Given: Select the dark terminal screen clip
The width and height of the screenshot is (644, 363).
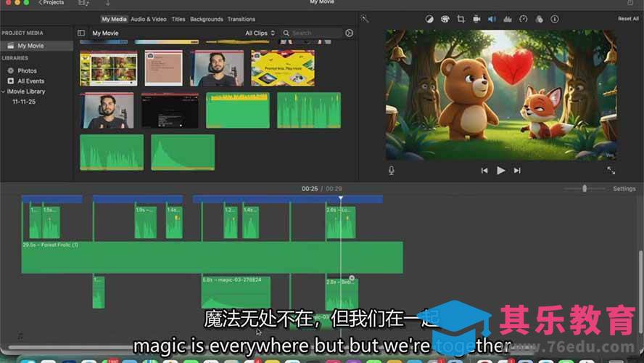Looking at the screenshot, I should pos(170,110).
